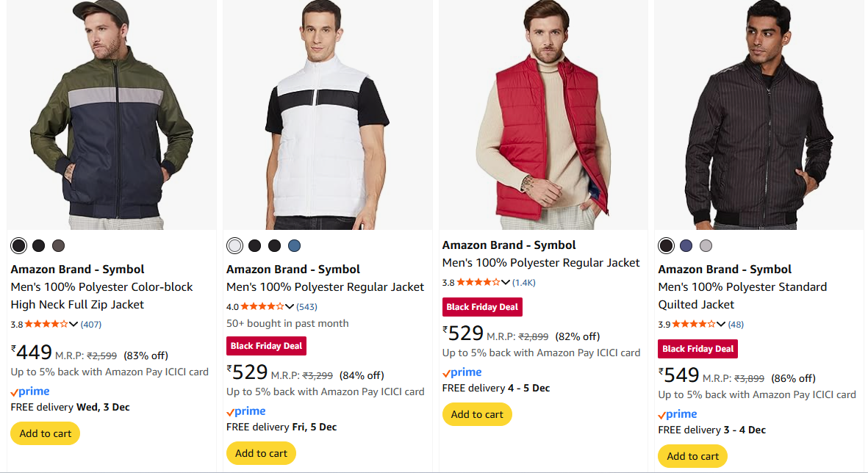Select the blue color swatch for the white jacket

click(x=295, y=245)
